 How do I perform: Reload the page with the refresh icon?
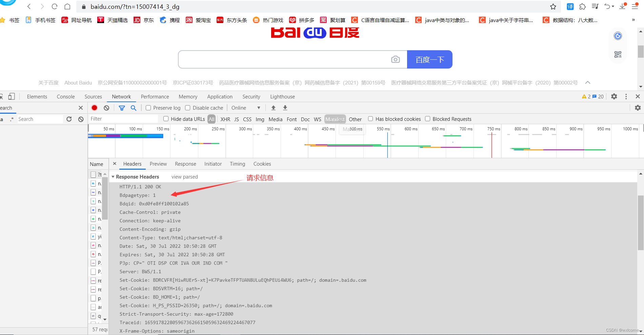point(55,6)
